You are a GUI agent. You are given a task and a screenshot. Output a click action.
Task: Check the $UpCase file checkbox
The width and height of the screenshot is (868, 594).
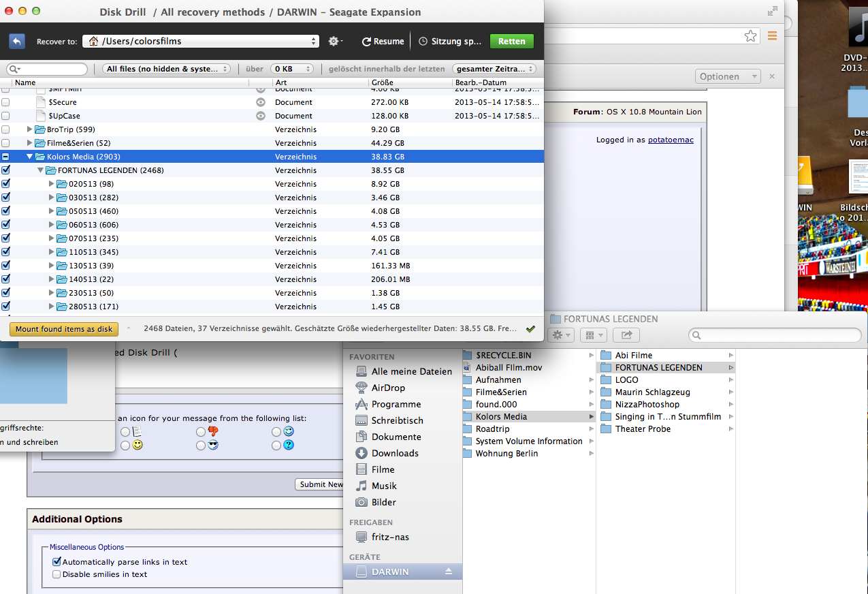coord(5,116)
